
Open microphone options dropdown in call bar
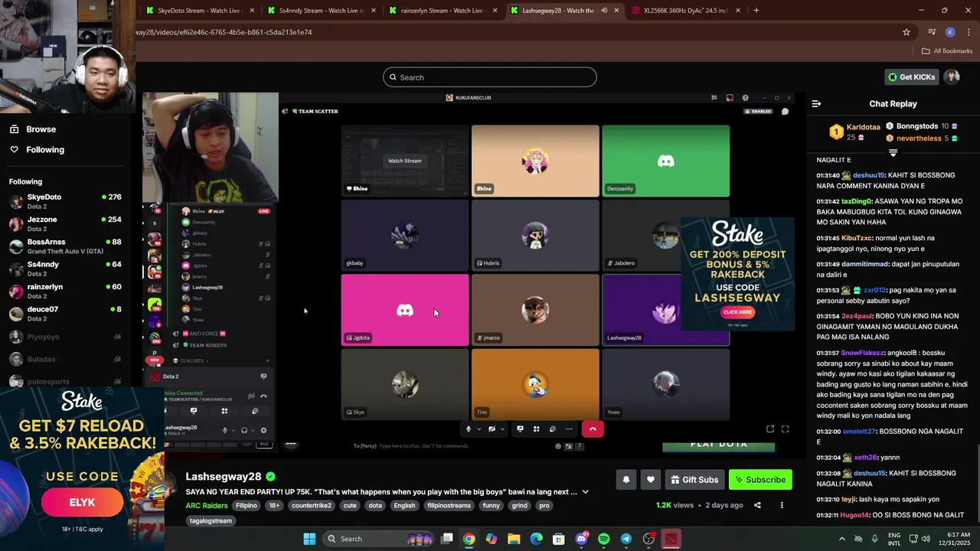(479, 429)
